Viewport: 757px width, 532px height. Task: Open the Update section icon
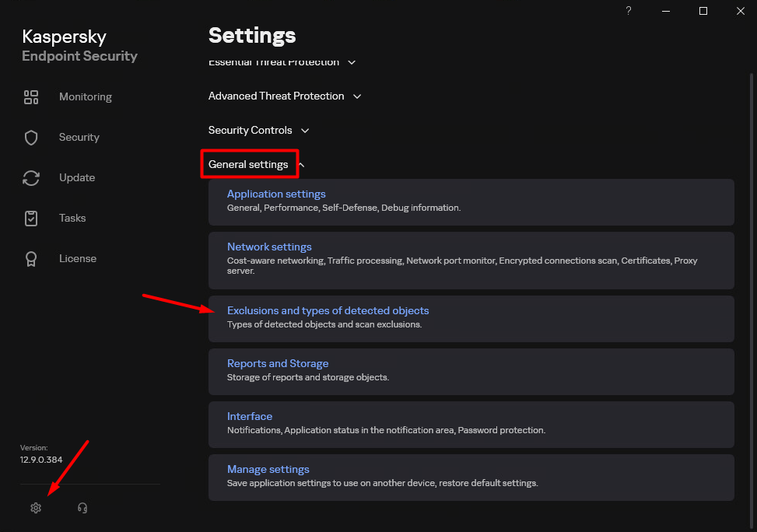31,177
